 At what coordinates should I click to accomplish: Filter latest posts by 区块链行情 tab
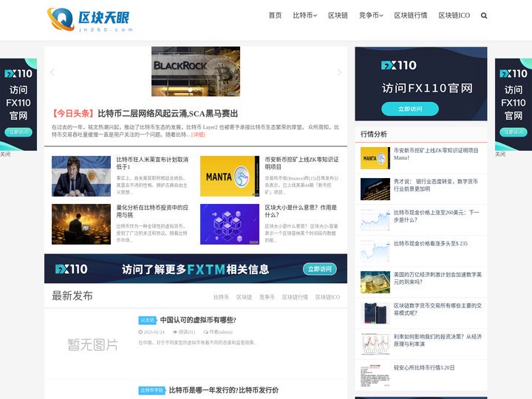(x=295, y=297)
